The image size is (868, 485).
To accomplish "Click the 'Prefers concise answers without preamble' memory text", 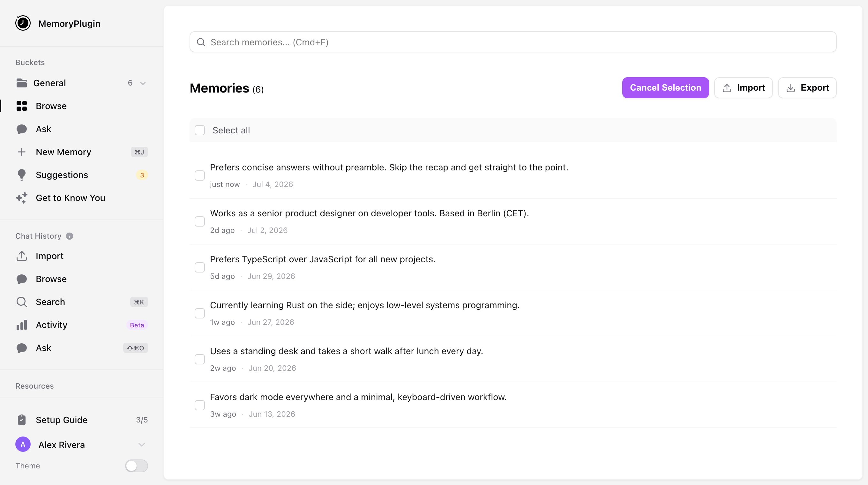I will point(389,168).
